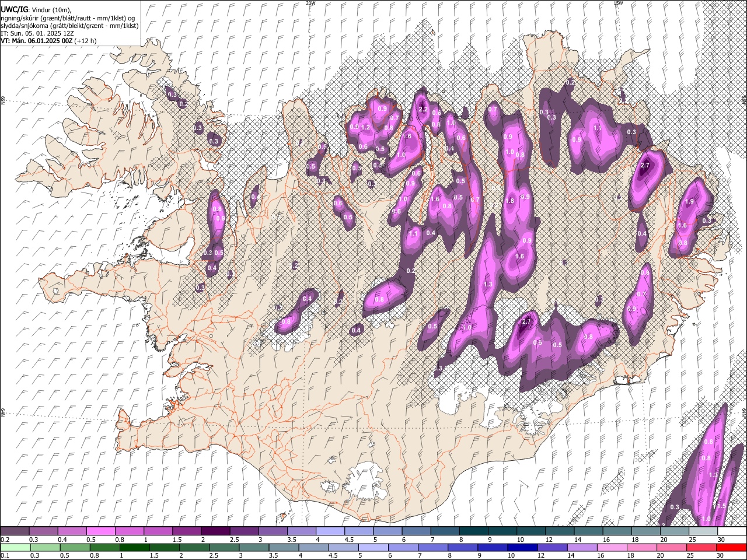The image size is (747, 560).
Task: Select the dark purple top-row swatch between 2 and 2.5
Action: point(215,531)
